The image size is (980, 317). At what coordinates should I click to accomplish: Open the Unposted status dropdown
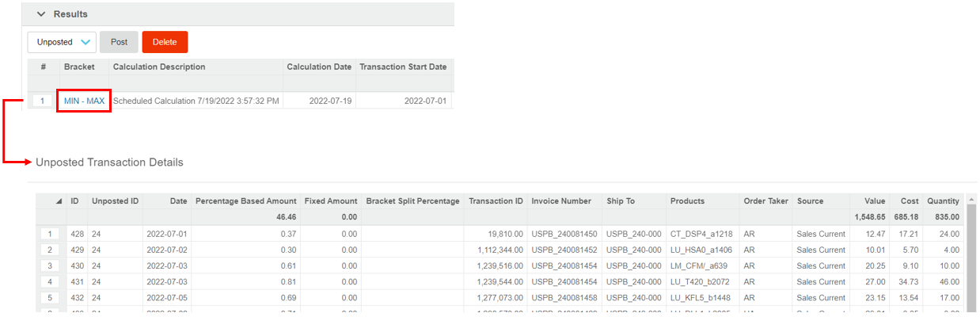pyautogui.click(x=62, y=42)
